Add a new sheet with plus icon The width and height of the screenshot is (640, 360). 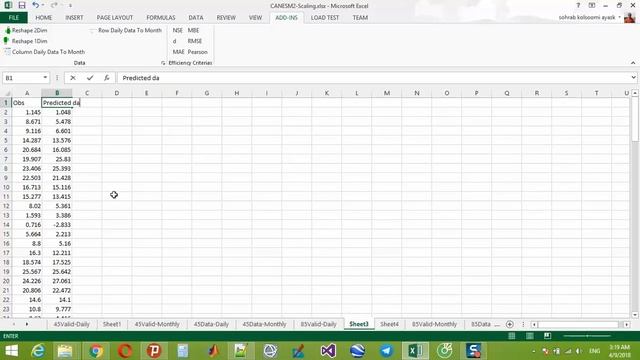(x=509, y=324)
